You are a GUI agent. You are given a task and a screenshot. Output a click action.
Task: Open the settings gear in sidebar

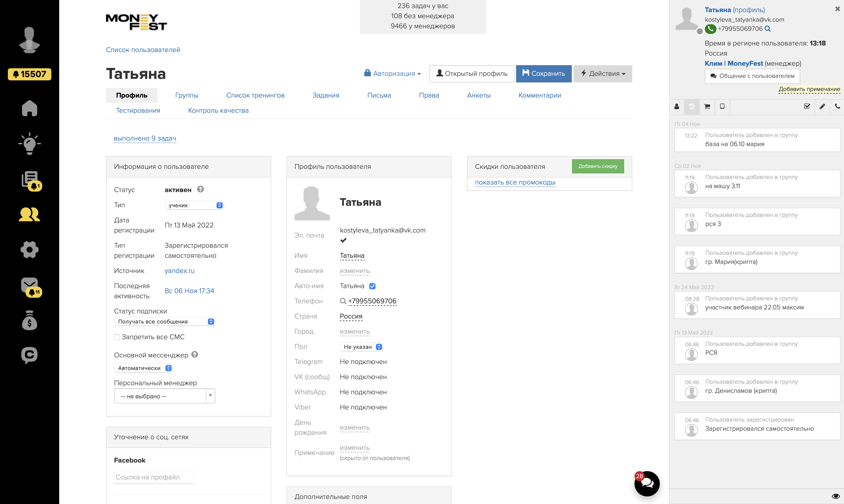(30, 250)
